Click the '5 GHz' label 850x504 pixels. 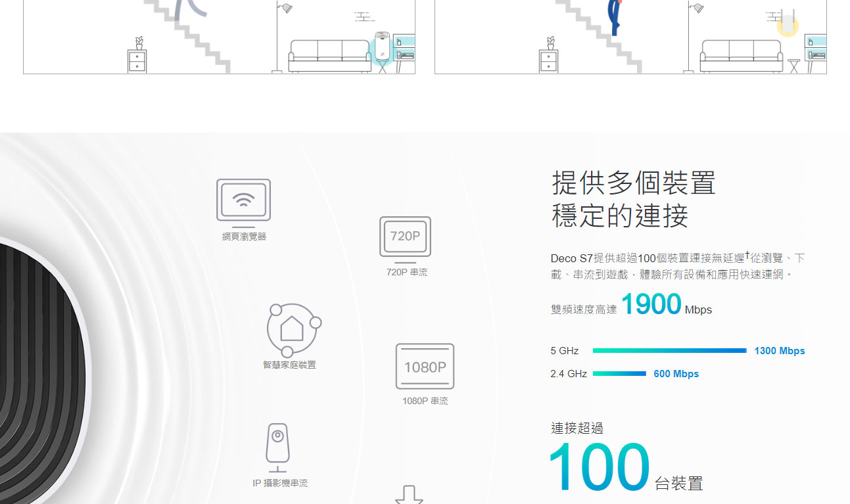(x=565, y=351)
